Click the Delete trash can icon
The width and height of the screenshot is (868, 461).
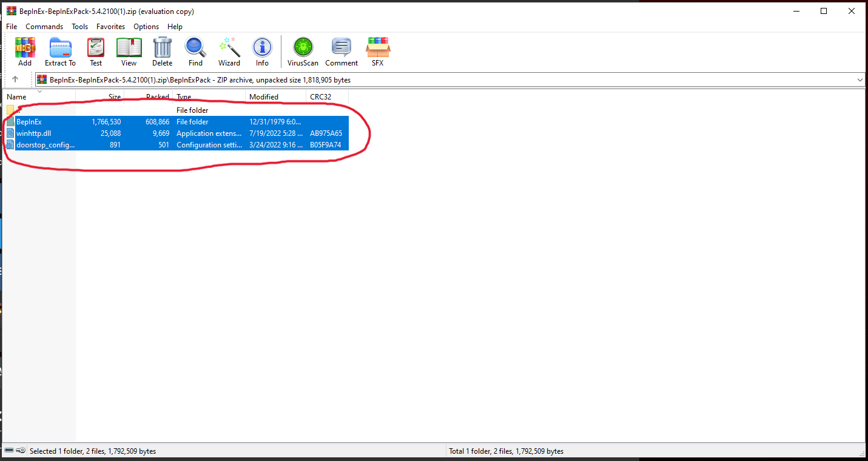point(162,47)
